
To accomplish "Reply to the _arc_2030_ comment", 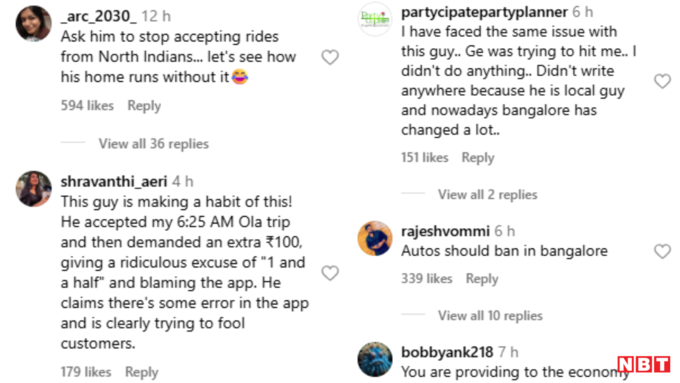I will pos(144,106).
